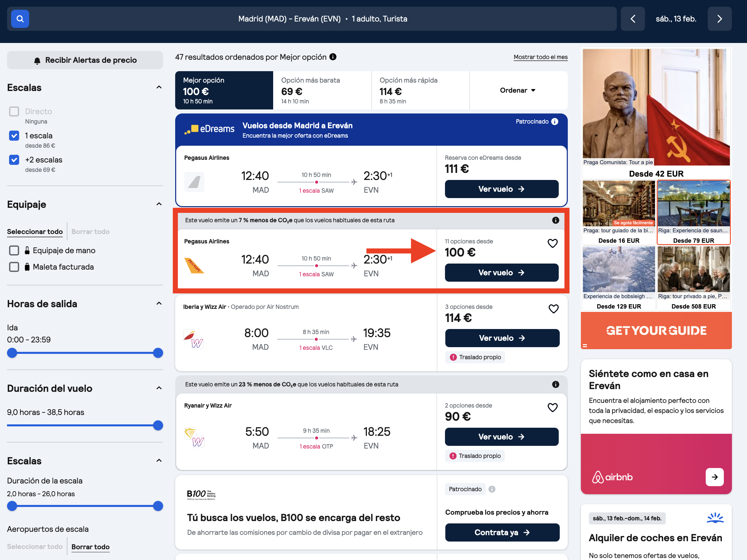Click the Duración del vuelo slider handle
Image resolution: width=747 pixels, height=560 pixels.
click(158, 426)
